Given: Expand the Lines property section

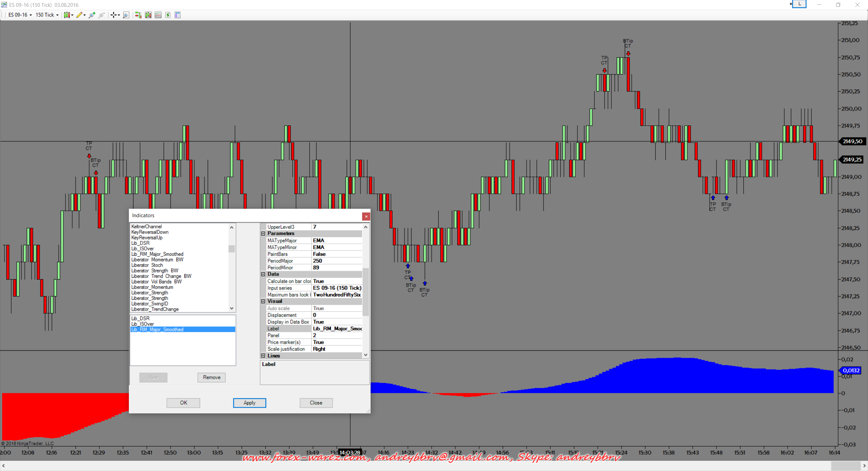Looking at the screenshot, I should [263, 355].
